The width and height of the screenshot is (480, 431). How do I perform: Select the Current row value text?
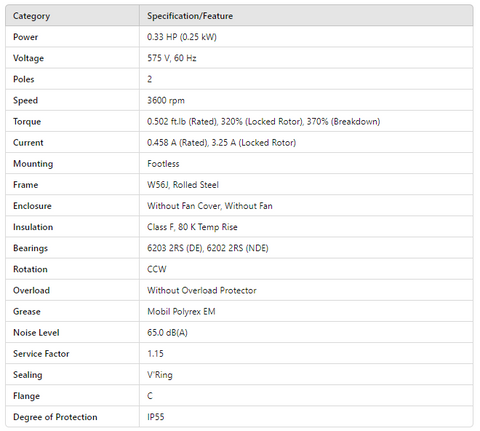click(221, 143)
